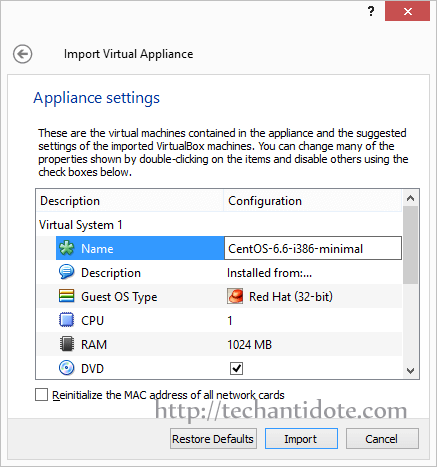437x467 pixels.
Task: Enable Reinitialize the MAC address checkbox
Action: [x=41, y=395]
